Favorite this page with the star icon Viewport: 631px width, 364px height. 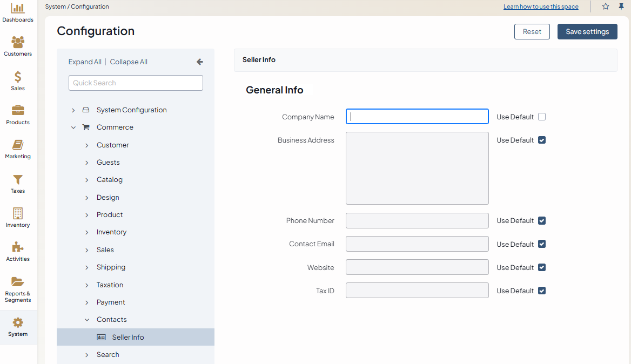coord(606,6)
